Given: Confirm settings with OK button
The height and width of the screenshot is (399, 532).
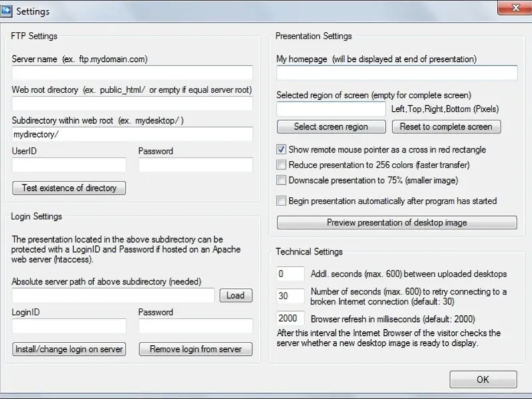Looking at the screenshot, I should coord(483,380).
